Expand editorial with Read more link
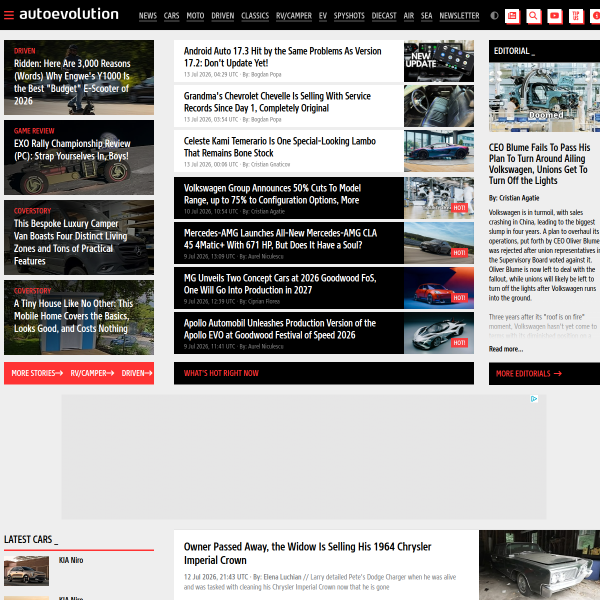The width and height of the screenshot is (600, 600). (506, 349)
